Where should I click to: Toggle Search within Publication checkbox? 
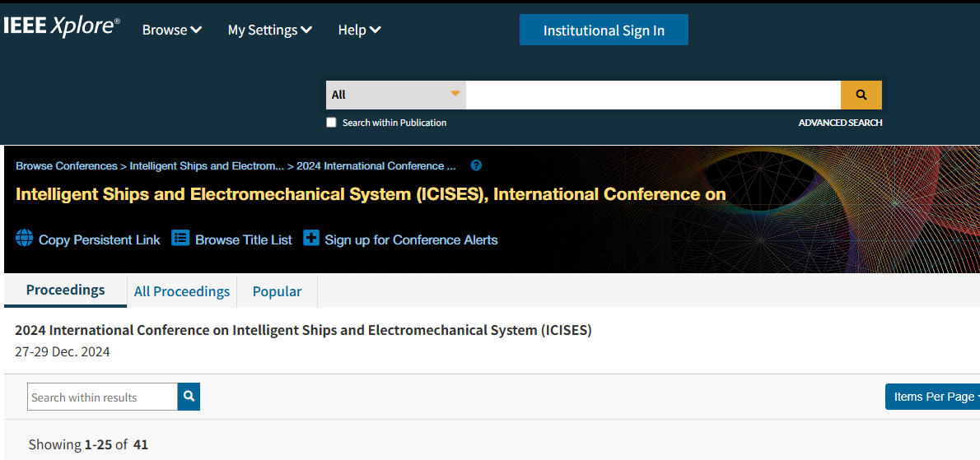coord(331,123)
